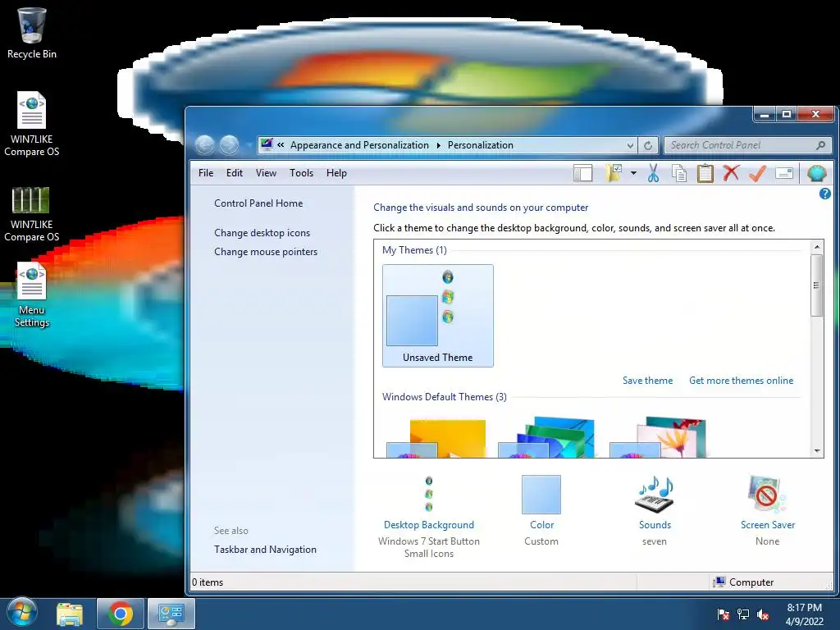This screenshot has height=630, width=840.
Task: Click the Refresh button in address bar
Action: click(x=648, y=145)
